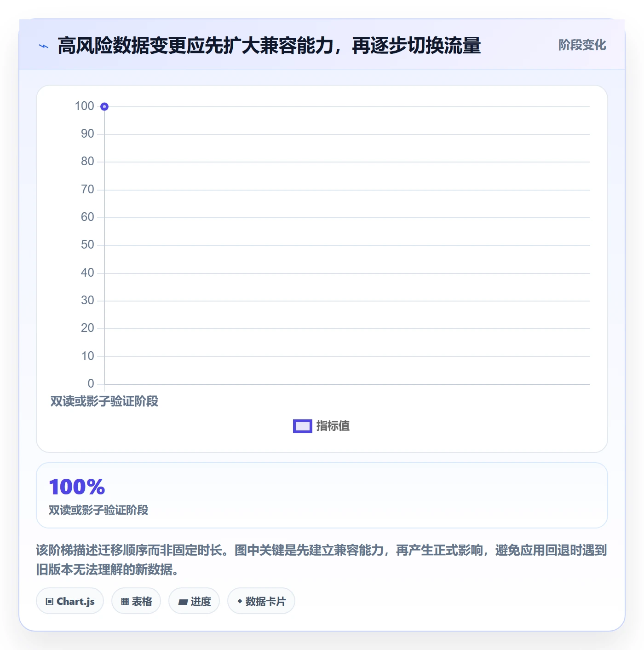Click the lightning bolt icon beside the title
Screen dimensions: 644x650
click(44, 46)
